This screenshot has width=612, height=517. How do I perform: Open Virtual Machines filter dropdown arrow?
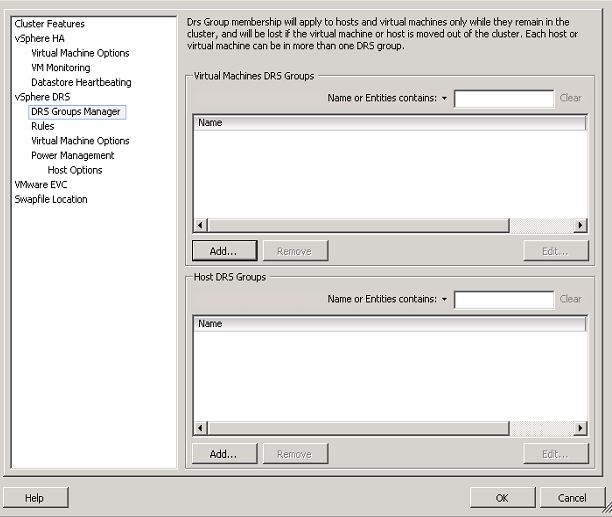pos(444,99)
